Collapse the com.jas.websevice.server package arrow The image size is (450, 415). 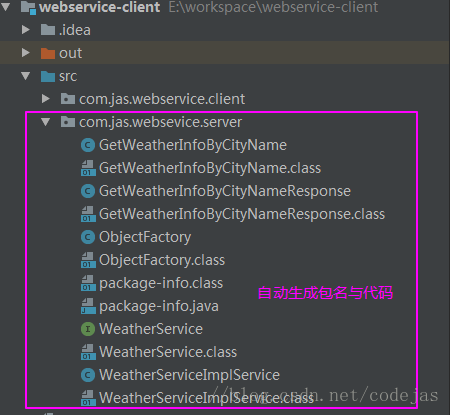pyautogui.click(x=46, y=122)
